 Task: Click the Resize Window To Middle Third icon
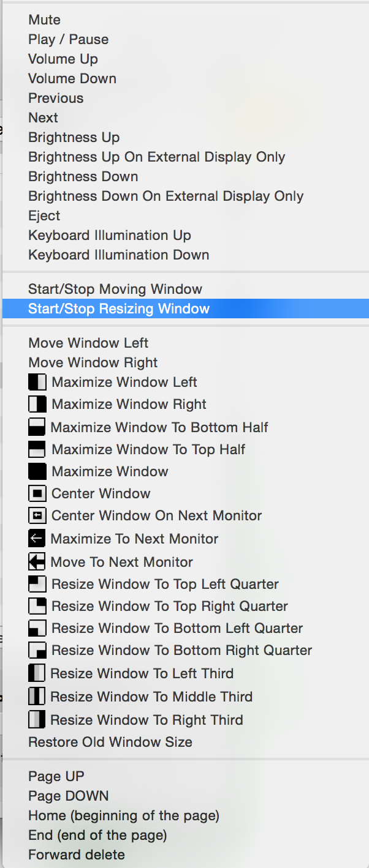pos(37,697)
